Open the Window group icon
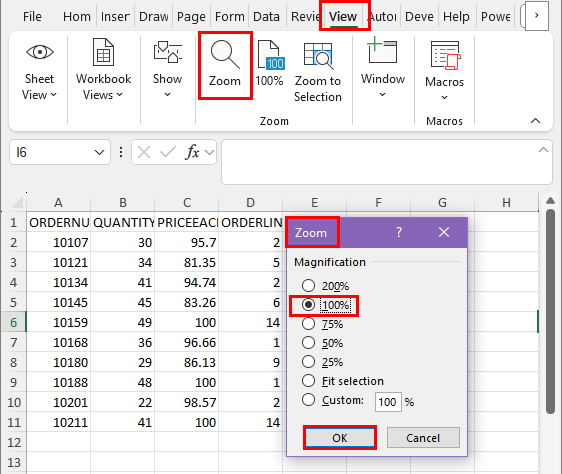562x474 pixels. click(382, 50)
